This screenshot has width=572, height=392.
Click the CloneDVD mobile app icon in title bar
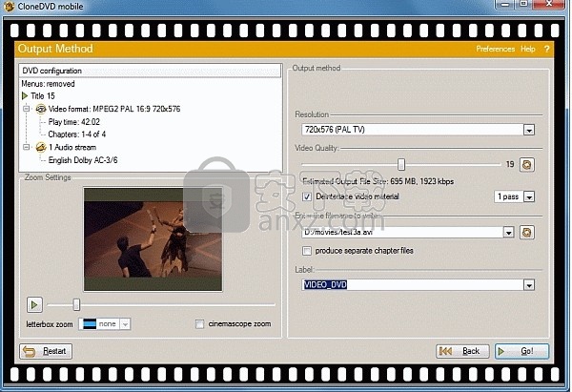click(x=8, y=7)
